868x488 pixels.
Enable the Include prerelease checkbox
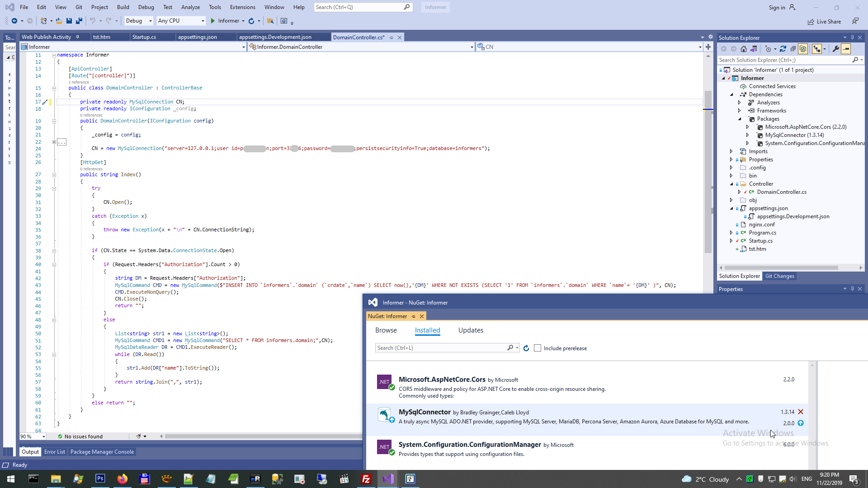point(538,348)
